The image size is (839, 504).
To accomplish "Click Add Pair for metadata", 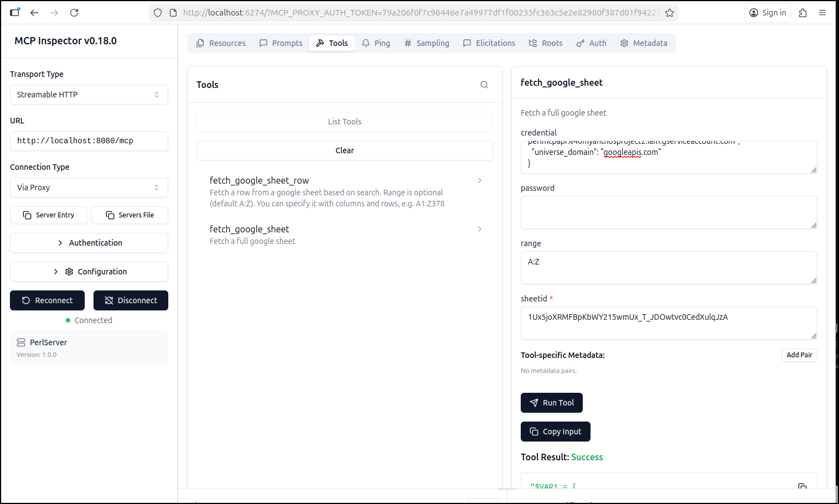I will (x=799, y=355).
